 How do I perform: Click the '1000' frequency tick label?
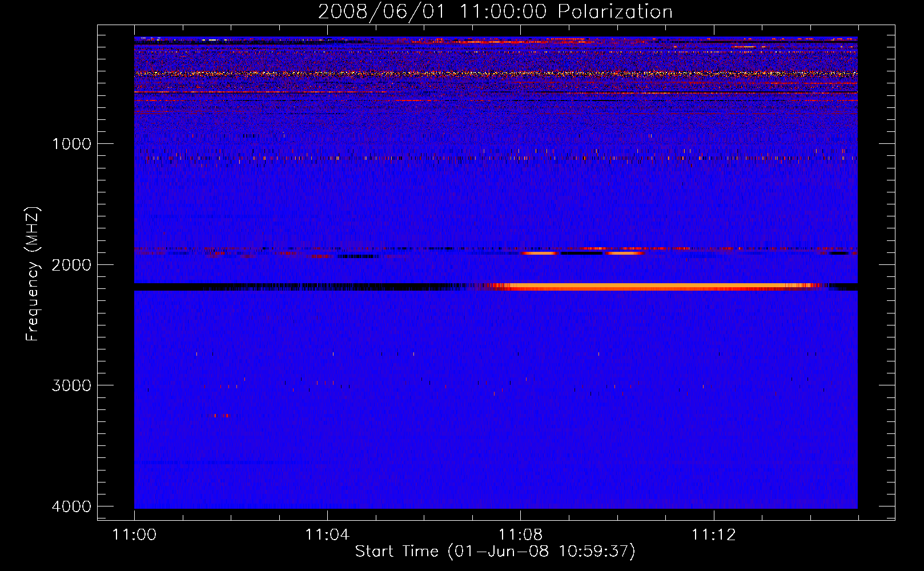tap(71, 144)
